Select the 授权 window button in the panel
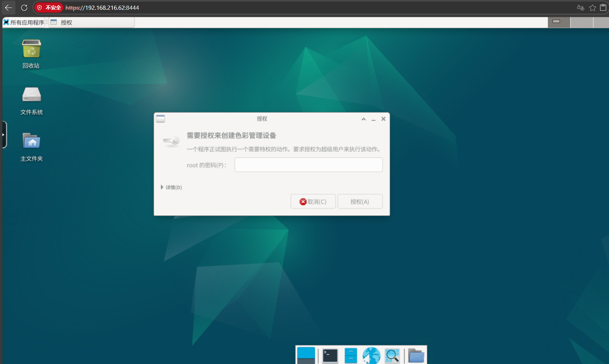The image size is (609, 364). [x=91, y=23]
